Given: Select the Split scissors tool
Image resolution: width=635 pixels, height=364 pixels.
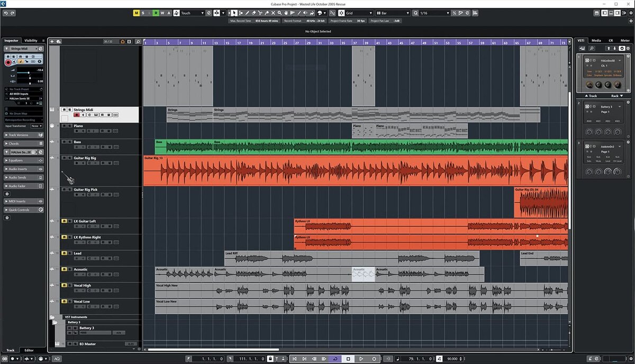Looking at the screenshot, I should 260,13.
